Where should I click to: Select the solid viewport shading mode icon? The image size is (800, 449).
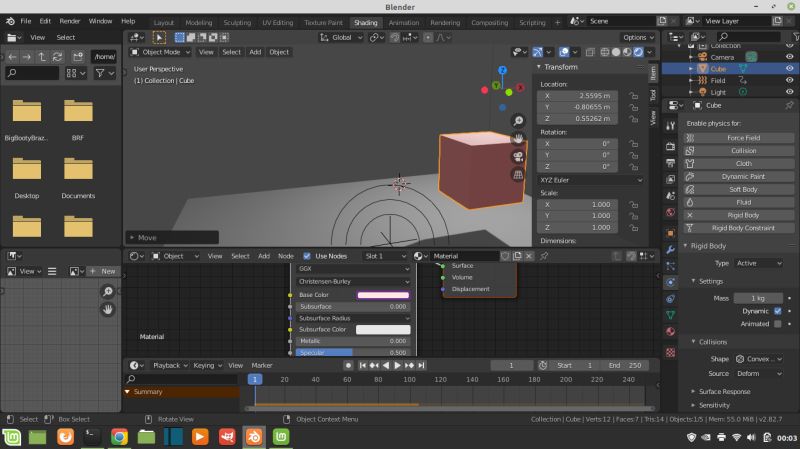point(616,52)
